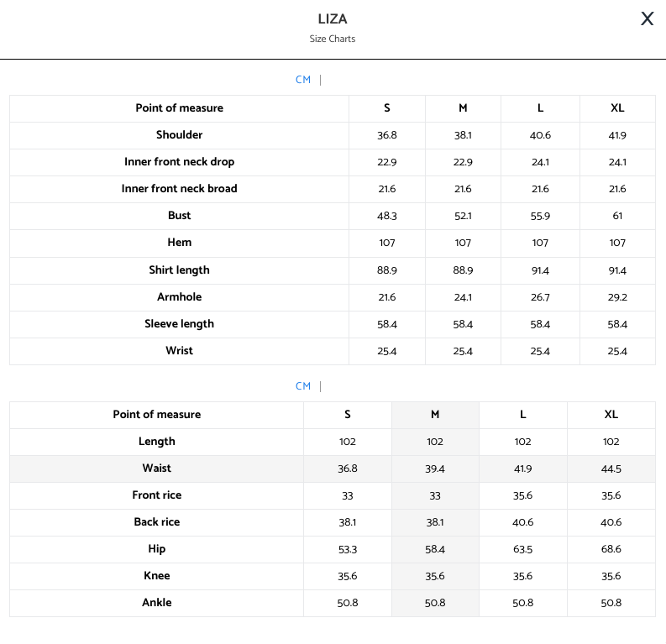Click the highlighted M header in bottom table
666x644 pixels.
point(435,415)
